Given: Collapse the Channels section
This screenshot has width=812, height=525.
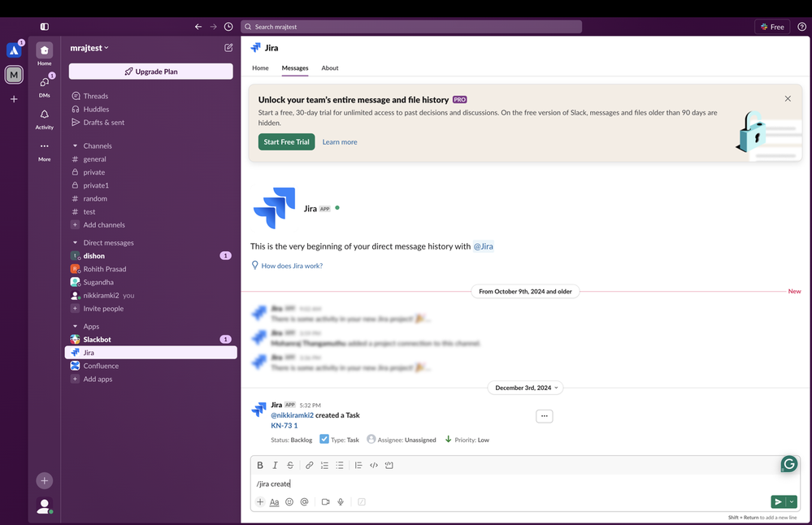Looking at the screenshot, I should pyautogui.click(x=75, y=146).
